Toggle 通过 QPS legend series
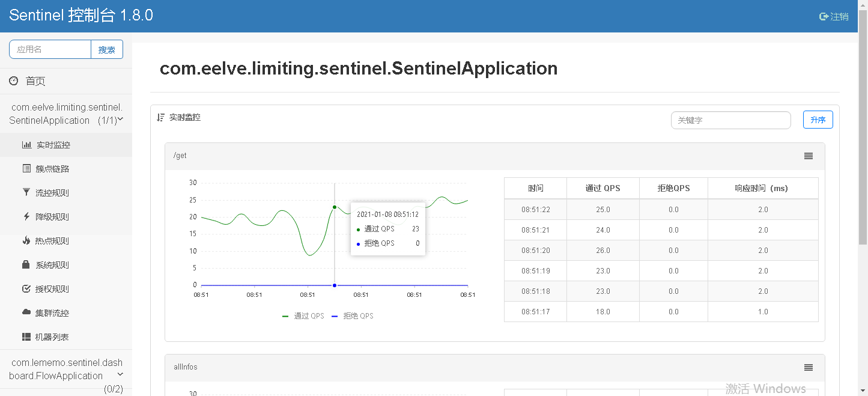Screen dimensions: 868x396 pyautogui.click(x=303, y=315)
